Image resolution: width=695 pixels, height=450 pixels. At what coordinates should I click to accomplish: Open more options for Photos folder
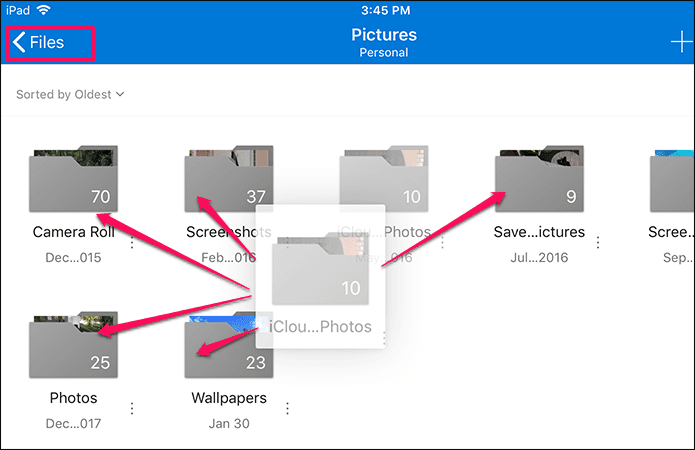tap(132, 408)
